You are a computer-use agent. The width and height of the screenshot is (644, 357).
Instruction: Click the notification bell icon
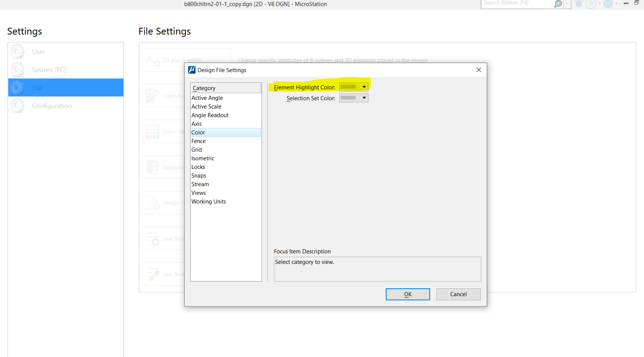point(578,4)
